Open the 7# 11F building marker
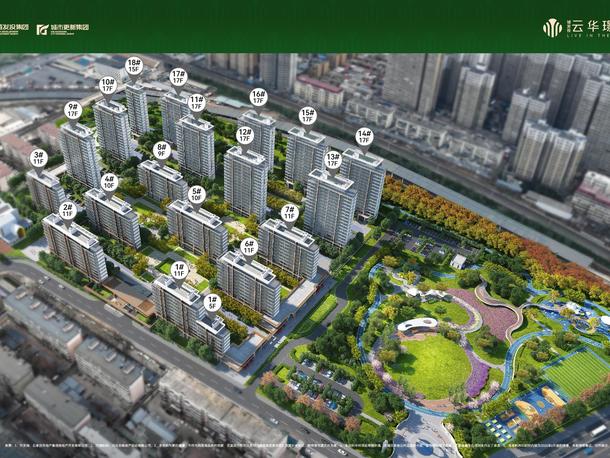Image resolution: width=610 pixels, height=458 pixels. (289, 213)
